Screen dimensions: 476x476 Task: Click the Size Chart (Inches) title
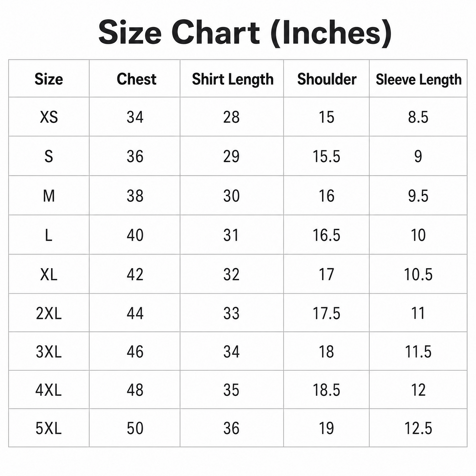tap(245, 33)
